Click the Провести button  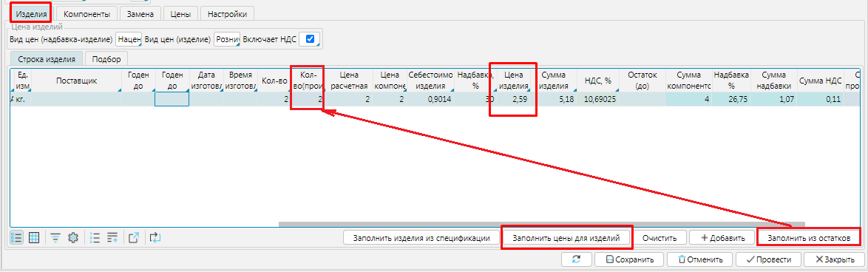click(x=767, y=259)
